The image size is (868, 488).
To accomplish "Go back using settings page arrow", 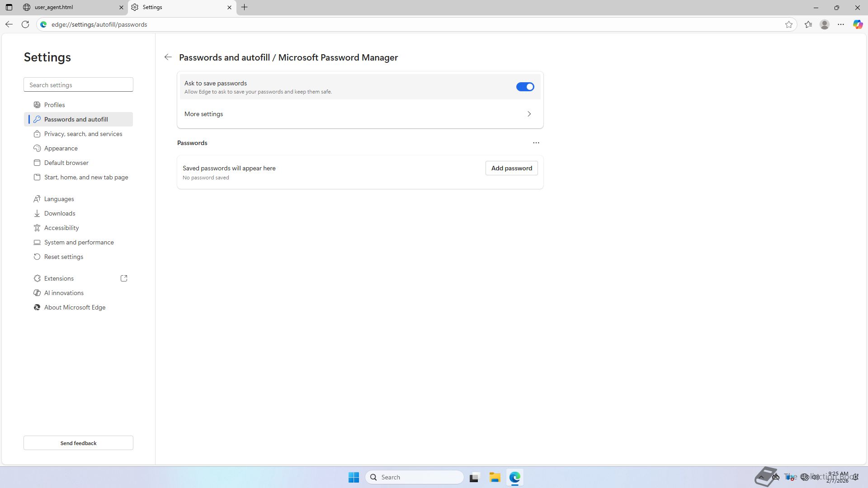I will (168, 57).
